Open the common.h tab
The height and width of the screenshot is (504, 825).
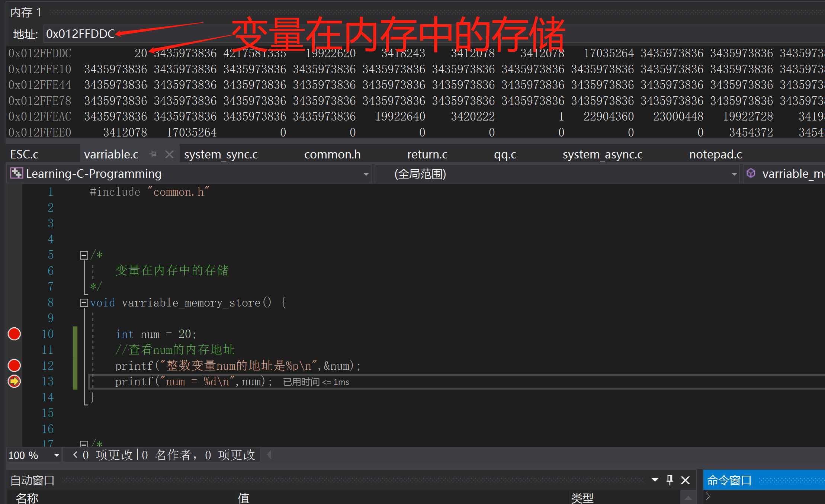pos(332,154)
